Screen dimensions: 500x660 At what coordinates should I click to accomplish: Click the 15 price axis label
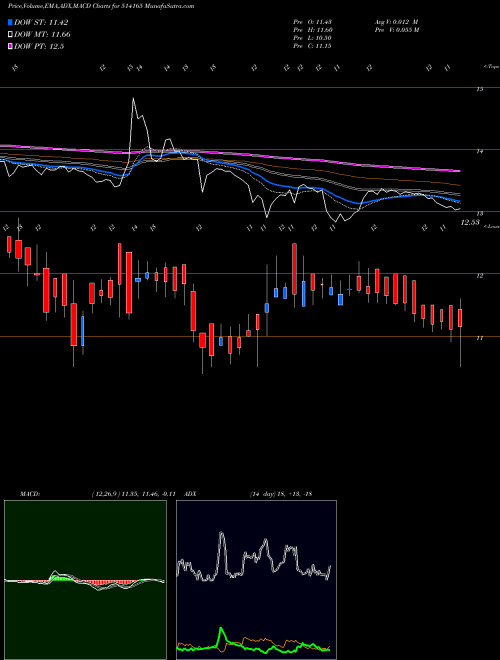tap(479, 89)
